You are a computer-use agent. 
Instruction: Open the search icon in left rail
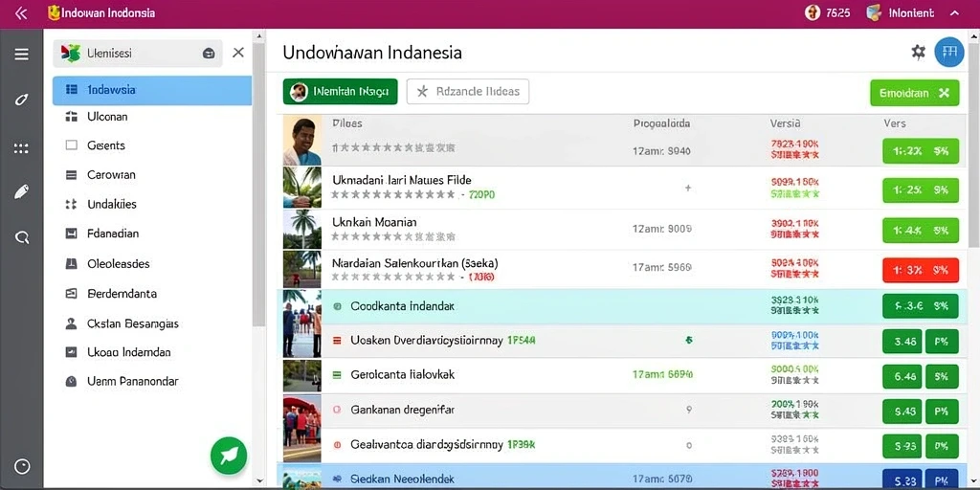click(x=22, y=237)
